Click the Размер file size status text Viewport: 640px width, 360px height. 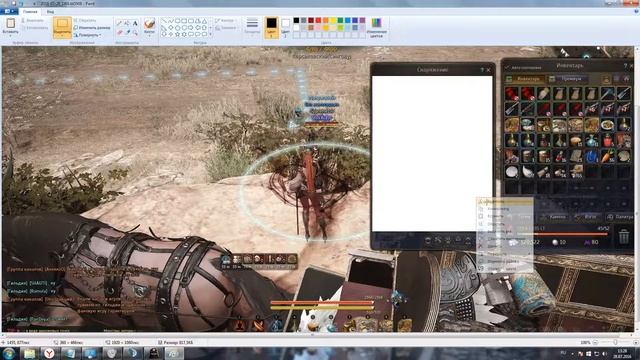coord(178,342)
